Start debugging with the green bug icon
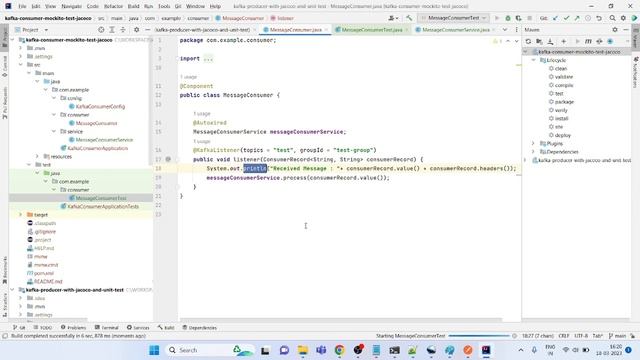Image resolution: width=640 pixels, height=360 pixels. tap(508, 18)
